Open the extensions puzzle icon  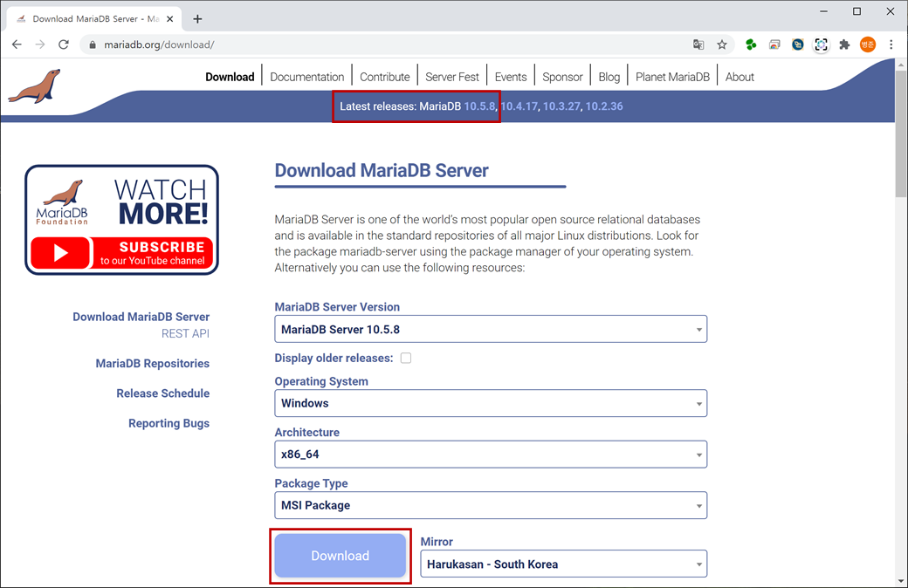click(x=844, y=44)
